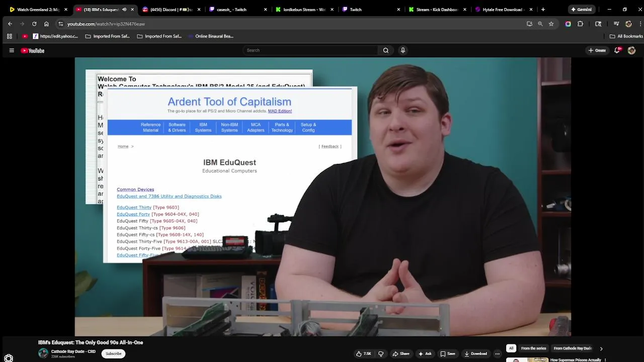Open the Cathode Ray Dude channel avatar

[43, 353]
